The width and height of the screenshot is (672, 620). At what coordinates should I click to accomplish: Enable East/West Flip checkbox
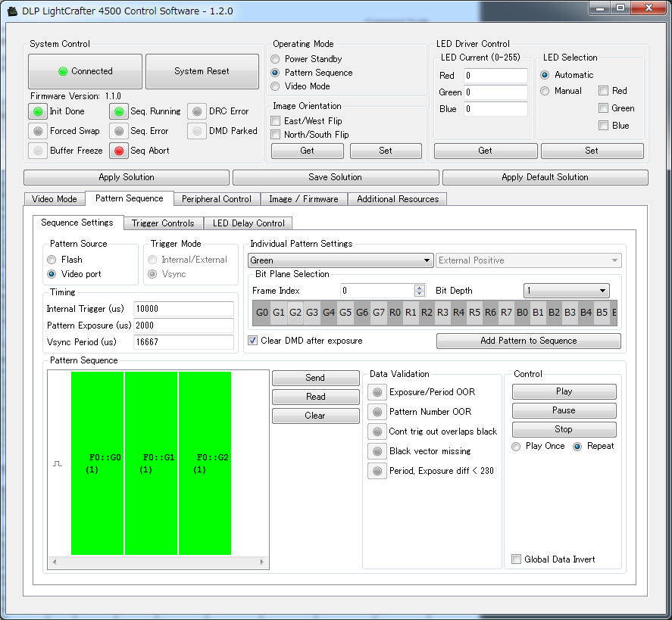click(276, 121)
